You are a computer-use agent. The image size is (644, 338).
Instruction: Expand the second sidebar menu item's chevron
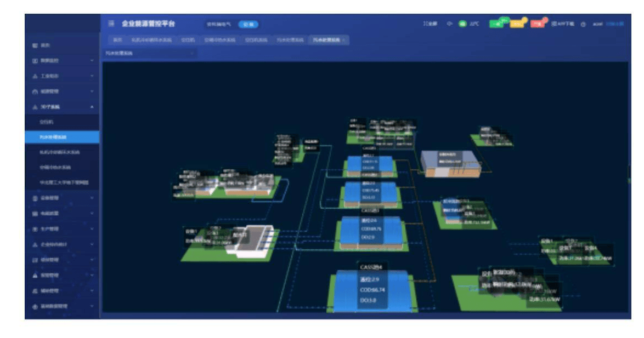point(92,60)
